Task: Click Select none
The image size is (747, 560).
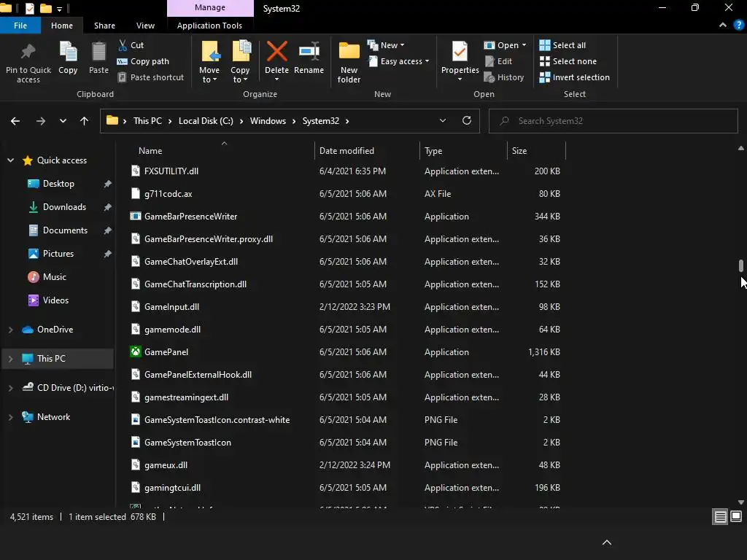Action: (568, 61)
